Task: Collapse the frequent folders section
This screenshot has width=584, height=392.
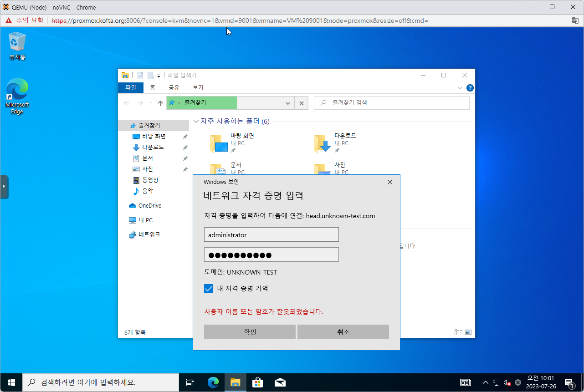Action: [x=196, y=122]
